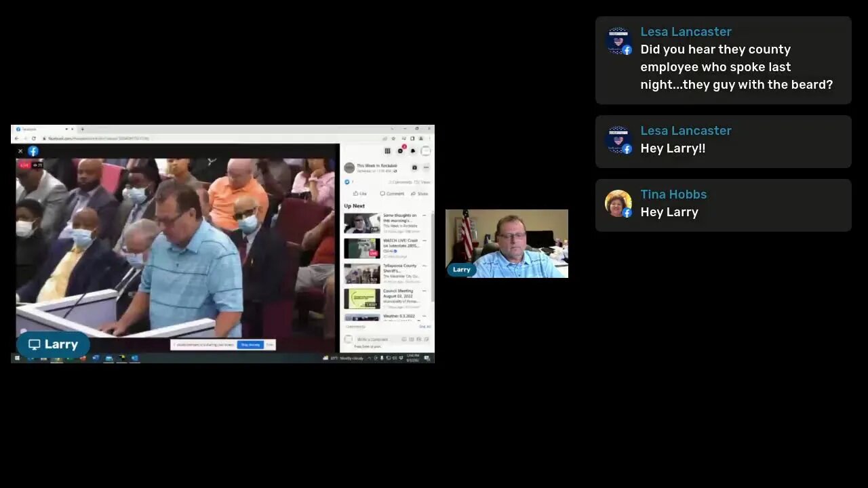This screenshot has width=868, height=488.
Task: Open Tallapoosa County Sheriff's video thumbnail
Action: (361, 273)
